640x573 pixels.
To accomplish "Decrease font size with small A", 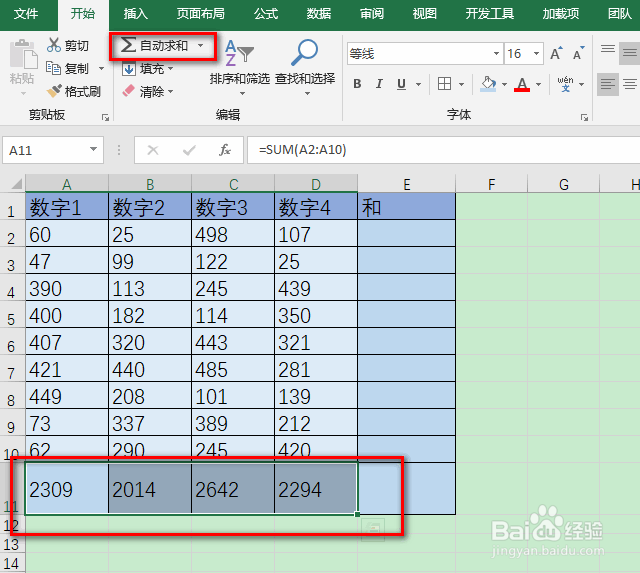I will pos(578,53).
